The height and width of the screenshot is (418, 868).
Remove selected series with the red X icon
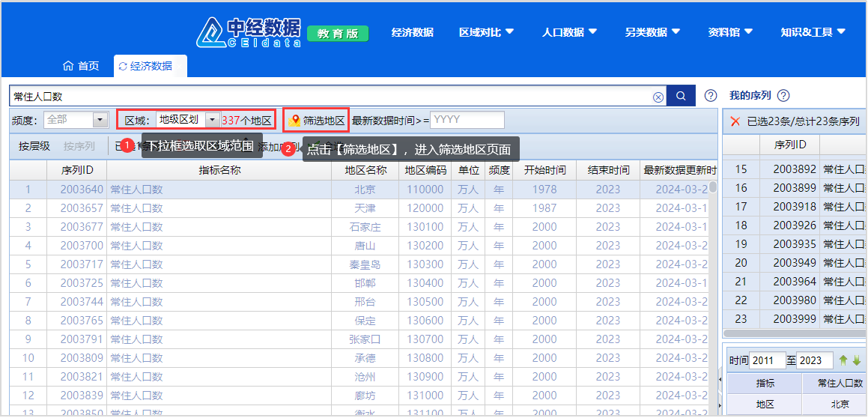point(735,121)
